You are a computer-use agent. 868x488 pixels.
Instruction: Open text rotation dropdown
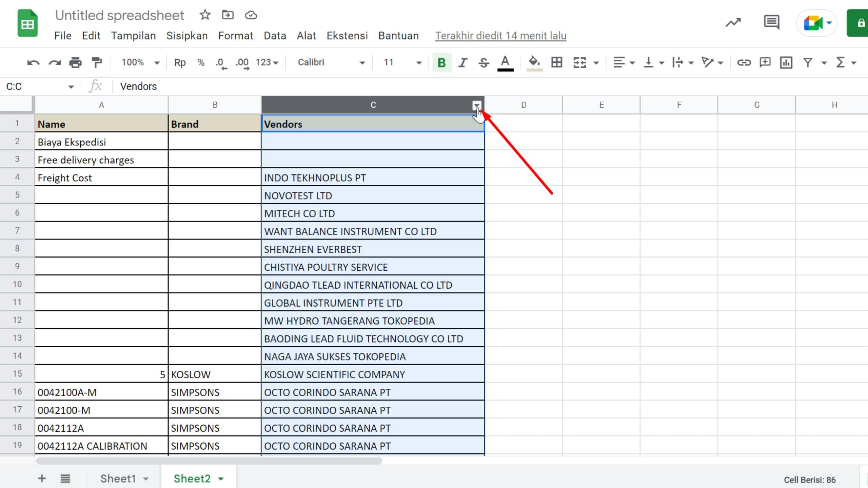tap(712, 63)
